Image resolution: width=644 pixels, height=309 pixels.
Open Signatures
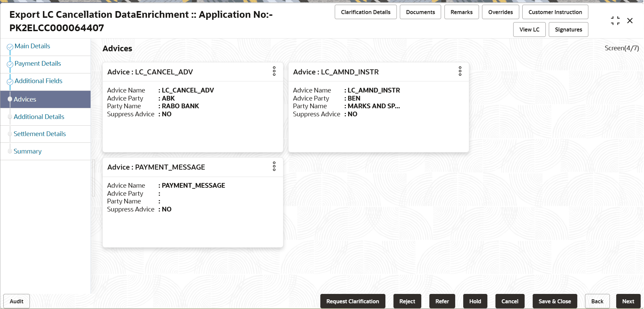point(568,29)
